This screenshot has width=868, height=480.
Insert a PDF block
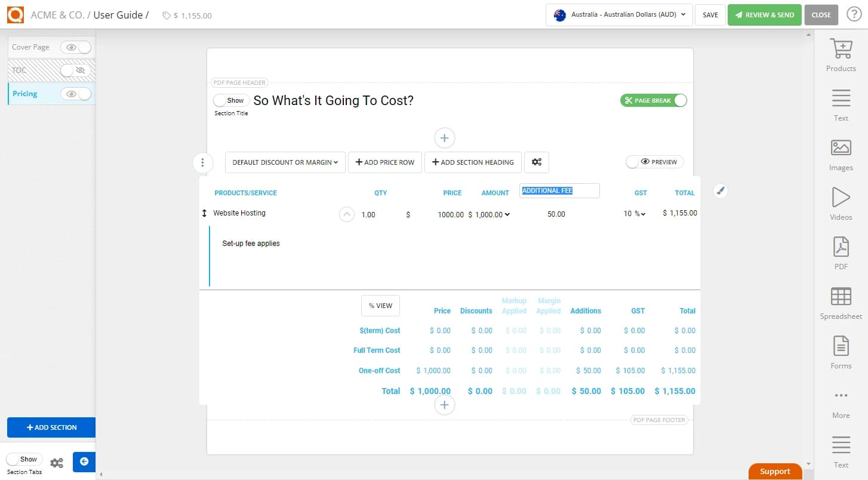841,253
